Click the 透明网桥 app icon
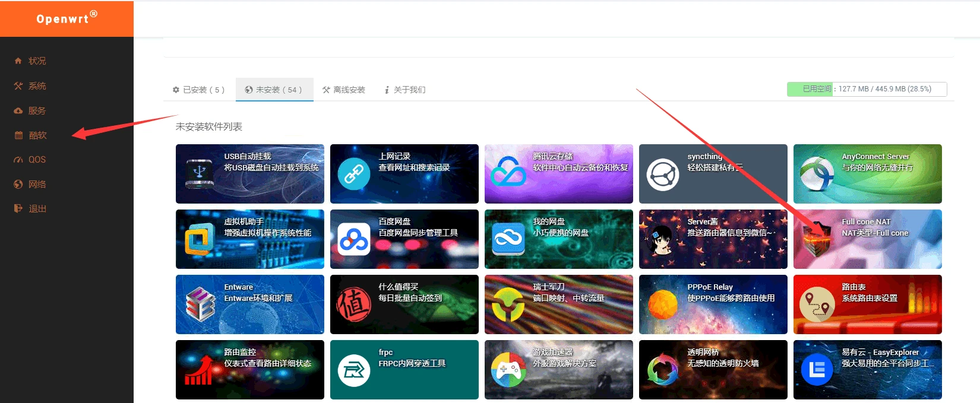This screenshot has height=403, width=980. [663, 370]
